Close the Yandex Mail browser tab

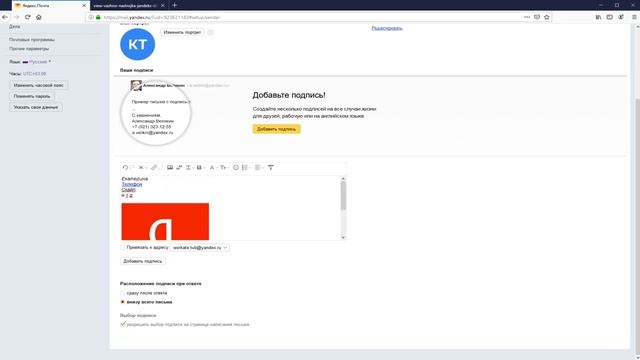[x=84, y=5]
